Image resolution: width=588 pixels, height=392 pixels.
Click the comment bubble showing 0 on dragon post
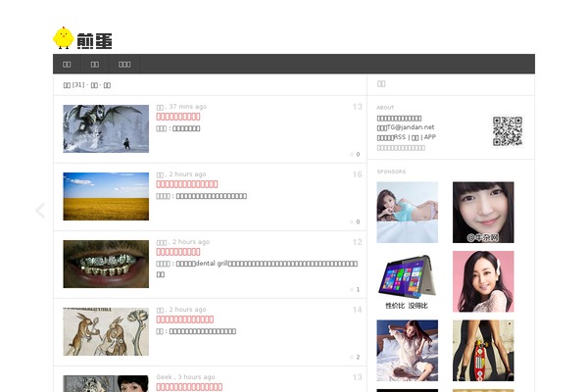click(x=355, y=154)
